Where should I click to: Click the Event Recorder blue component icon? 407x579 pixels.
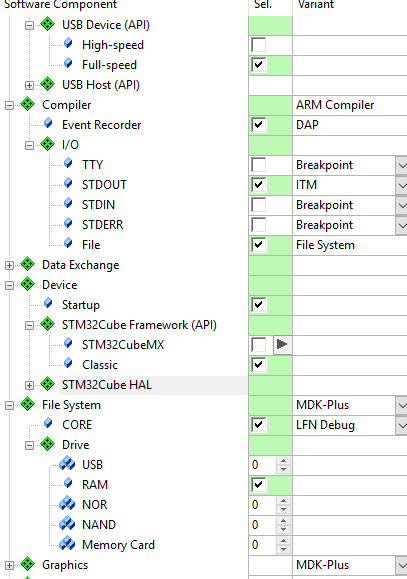[48, 123]
